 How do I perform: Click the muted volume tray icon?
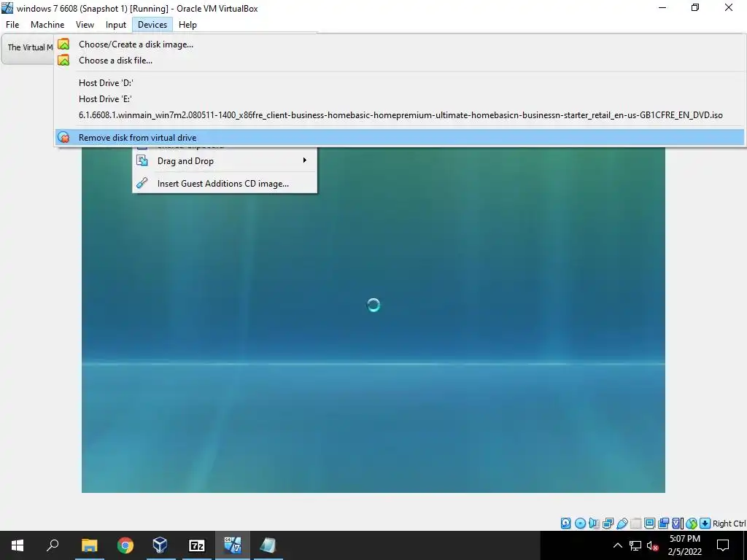pyautogui.click(x=652, y=545)
